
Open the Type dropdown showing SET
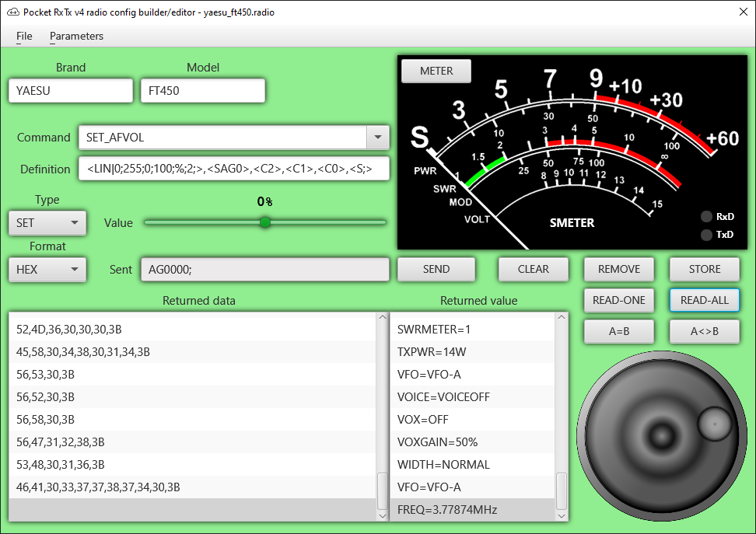[x=47, y=222]
